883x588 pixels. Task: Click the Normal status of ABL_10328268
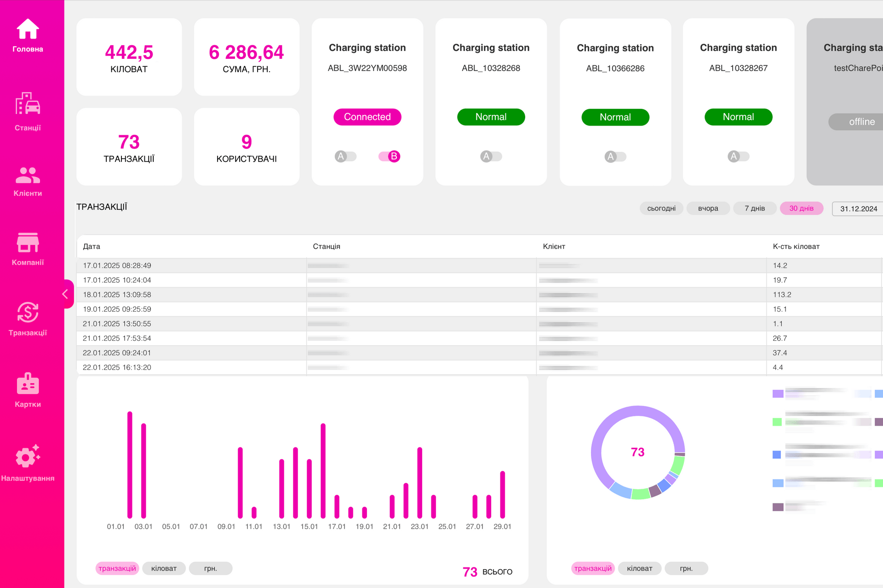(491, 117)
